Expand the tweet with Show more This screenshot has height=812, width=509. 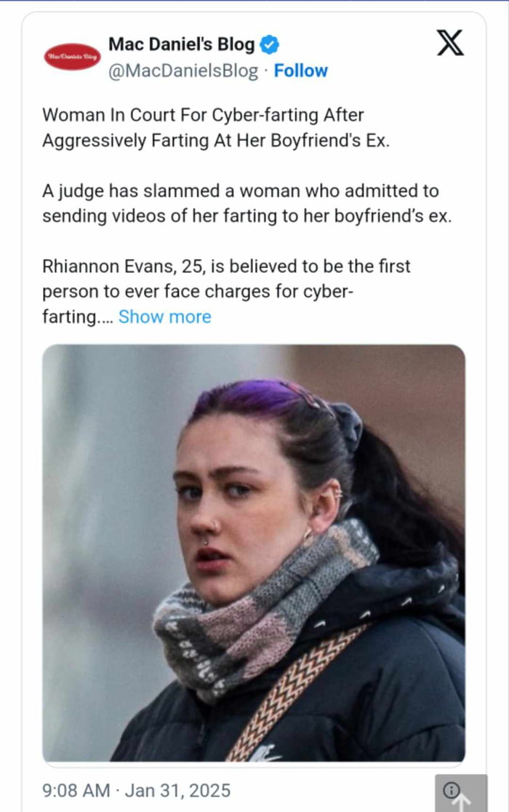pyautogui.click(x=164, y=317)
